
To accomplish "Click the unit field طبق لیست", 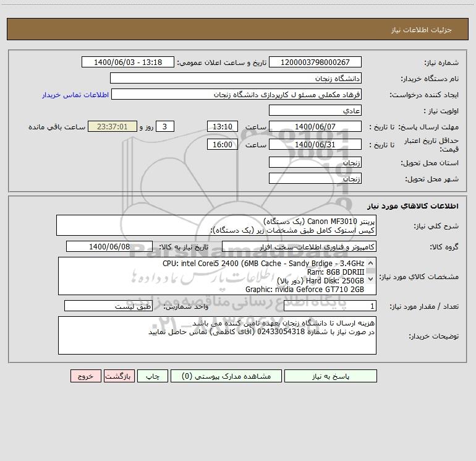I will [108, 306].
